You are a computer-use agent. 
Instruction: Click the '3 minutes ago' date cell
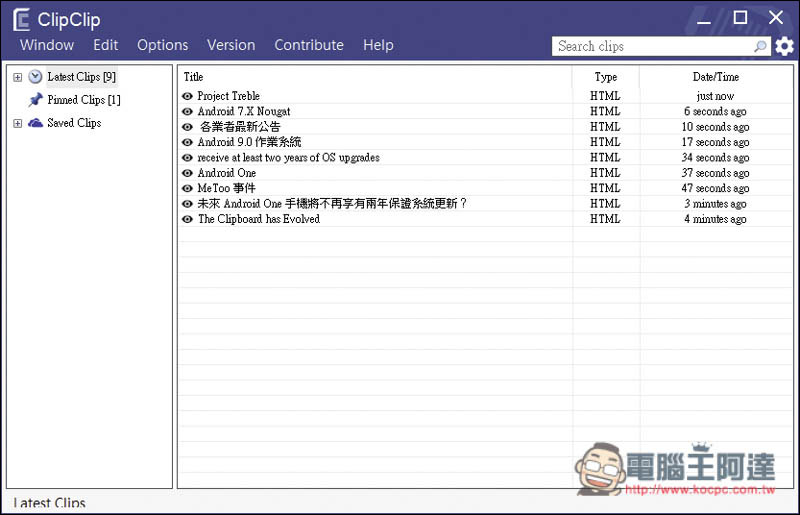click(x=715, y=204)
